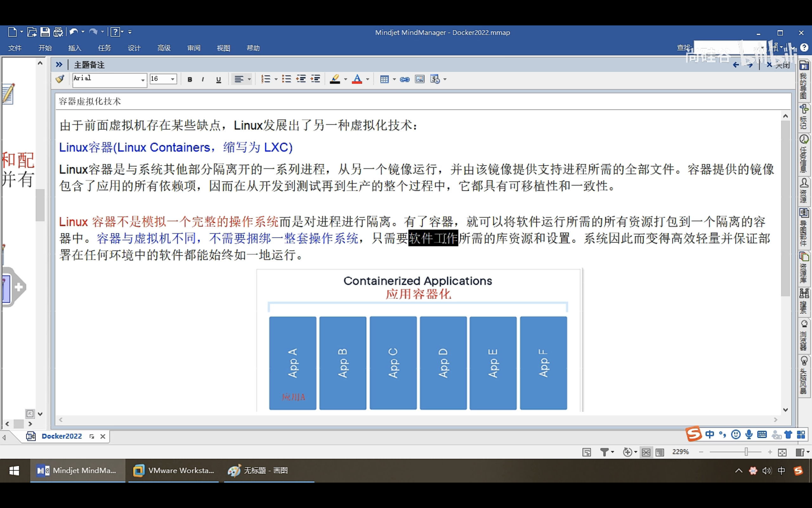
Task: Open the 文件 menu
Action: click(15, 48)
